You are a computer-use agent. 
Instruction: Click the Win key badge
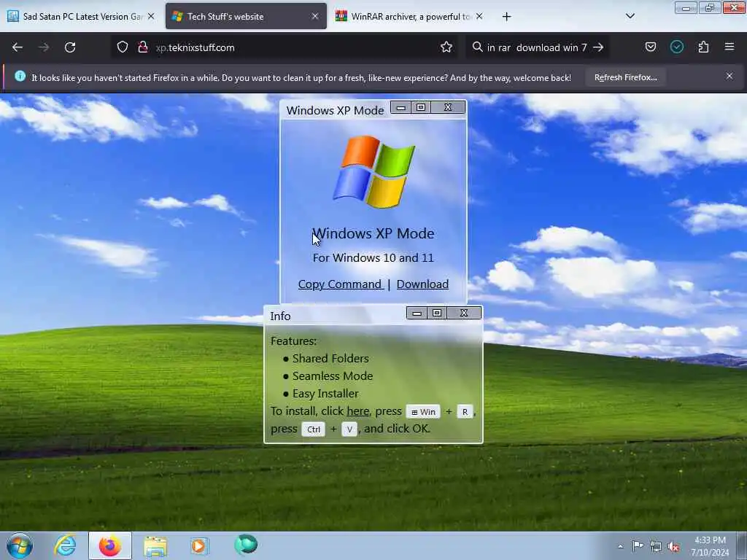pos(423,412)
